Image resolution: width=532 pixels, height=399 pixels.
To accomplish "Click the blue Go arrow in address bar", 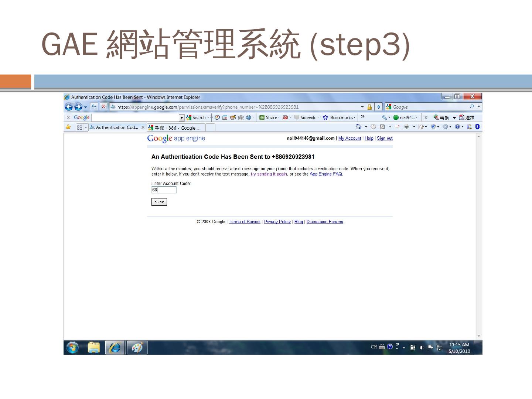I will (x=378, y=107).
